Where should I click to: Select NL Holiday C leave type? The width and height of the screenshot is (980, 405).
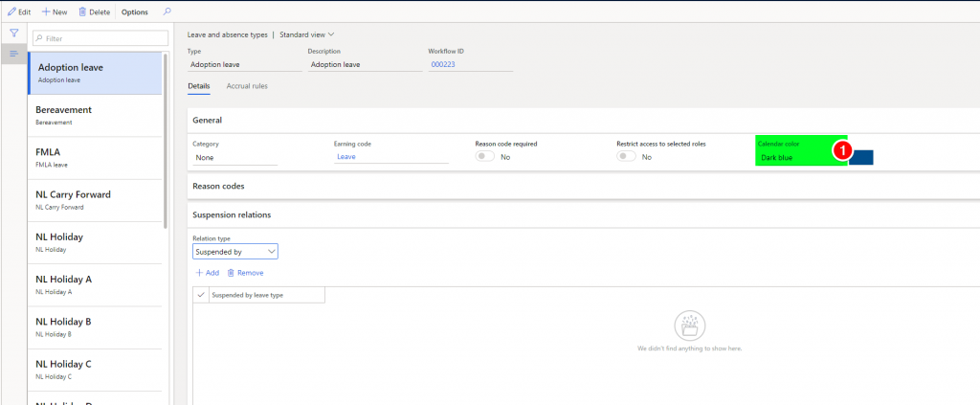(95, 370)
